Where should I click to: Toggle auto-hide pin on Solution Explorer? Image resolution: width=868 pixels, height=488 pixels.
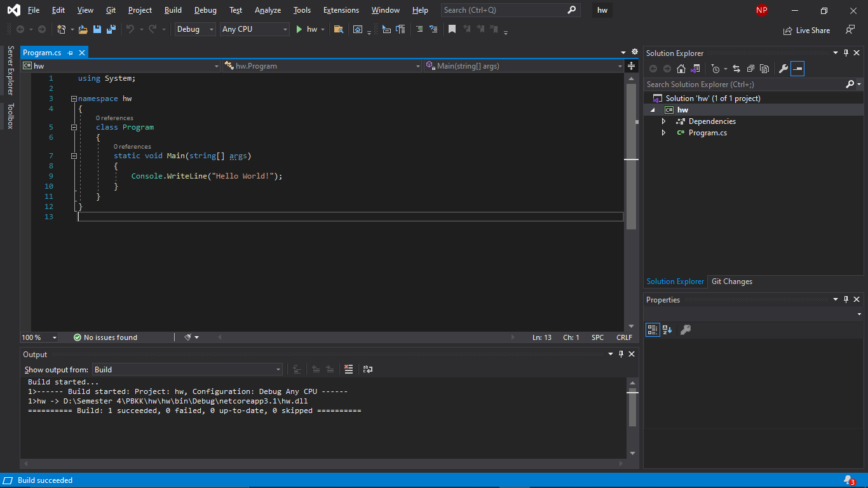pyautogui.click(x=846, y=53)
